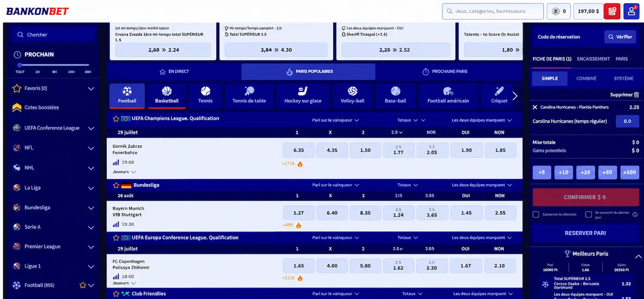
Task: Open the FICHE DE PARIS (1) tab
Action: tap(552, 59)
